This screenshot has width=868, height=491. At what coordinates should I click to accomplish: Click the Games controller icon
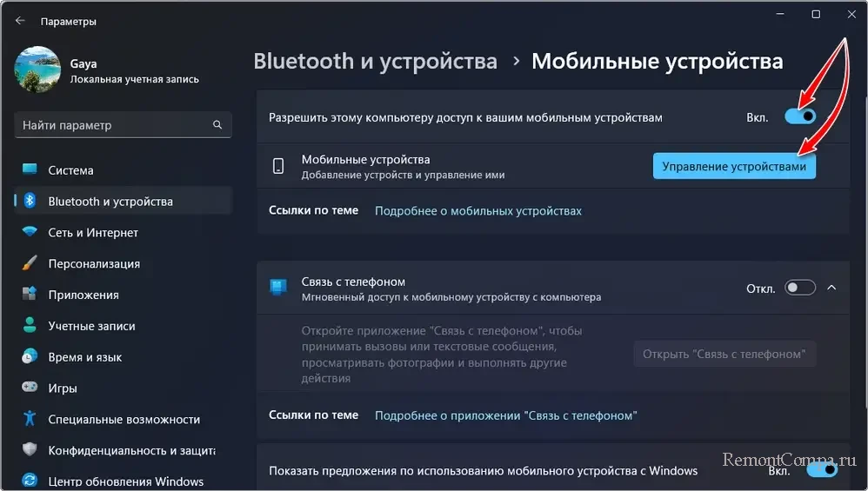click(x=30, y=388)
